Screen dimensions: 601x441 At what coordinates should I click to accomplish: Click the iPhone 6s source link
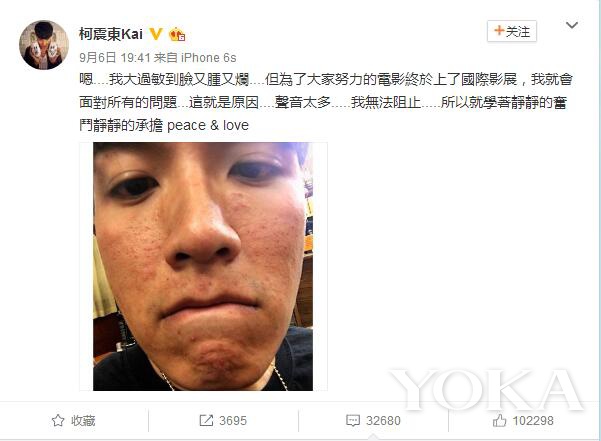[x=208, y=57]
